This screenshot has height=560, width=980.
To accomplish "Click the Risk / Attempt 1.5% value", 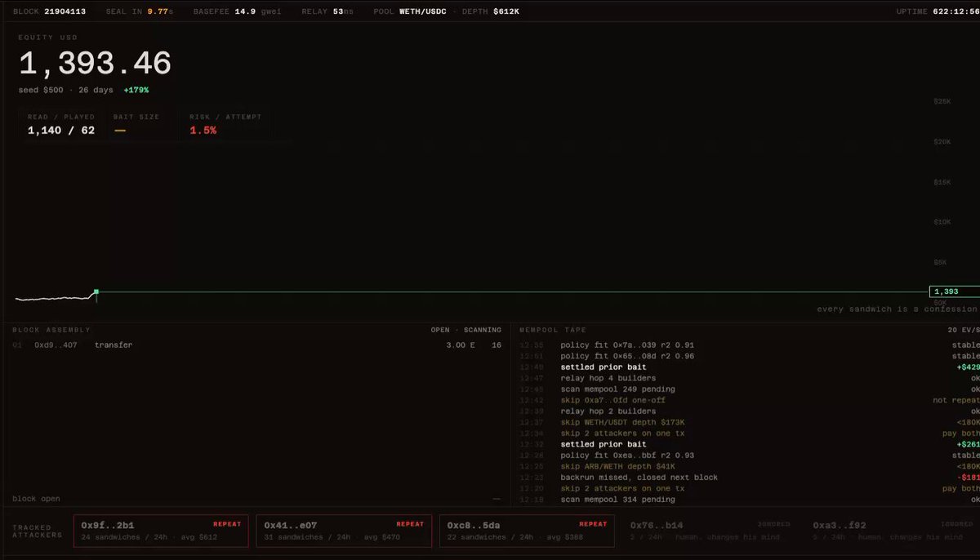I will [x=203, y=130].
